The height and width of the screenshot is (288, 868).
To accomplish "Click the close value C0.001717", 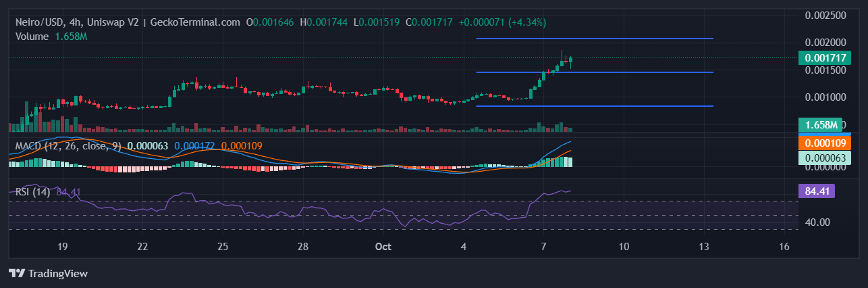I will pyautogui.click(x=429, y=22).
